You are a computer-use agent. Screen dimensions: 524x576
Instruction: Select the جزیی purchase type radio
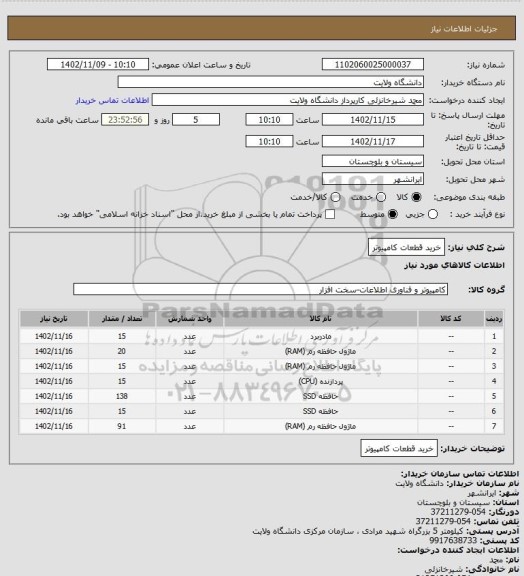(x=433, y=214)
